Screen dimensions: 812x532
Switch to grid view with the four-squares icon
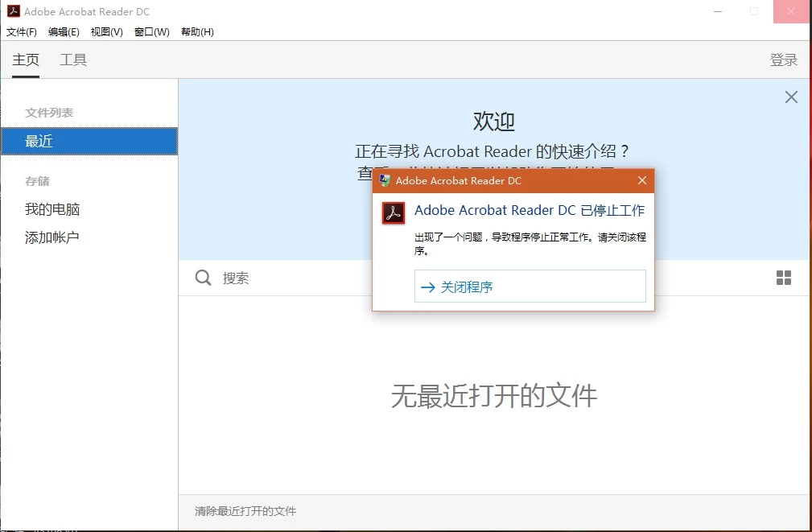[784, 278]
